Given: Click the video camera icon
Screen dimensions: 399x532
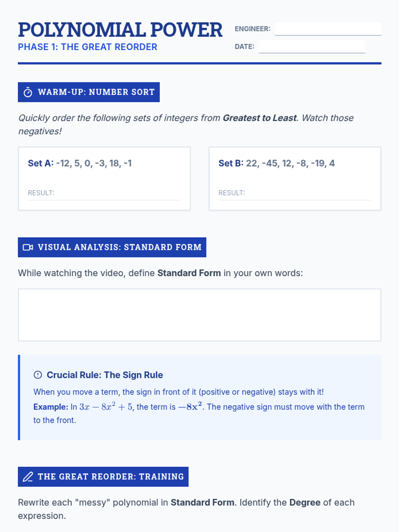Looking at the screenshot, I should point(28,247).
